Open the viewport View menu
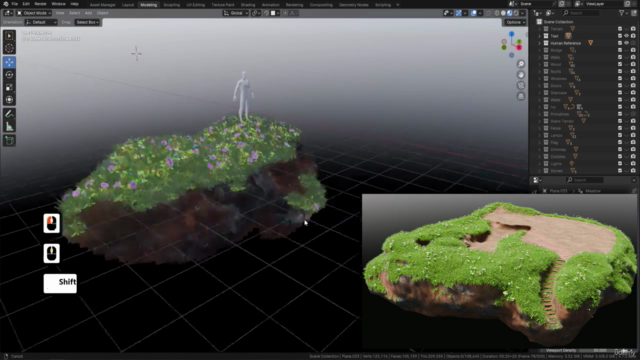The image size is (640, 360). point(60,13)
